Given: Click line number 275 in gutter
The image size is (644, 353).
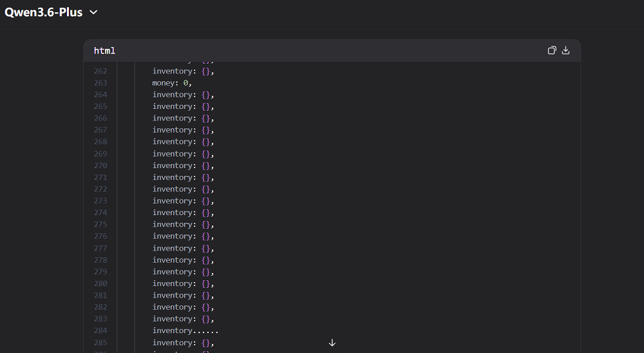Looking at the screenshot, I should (x=100, y=225).
